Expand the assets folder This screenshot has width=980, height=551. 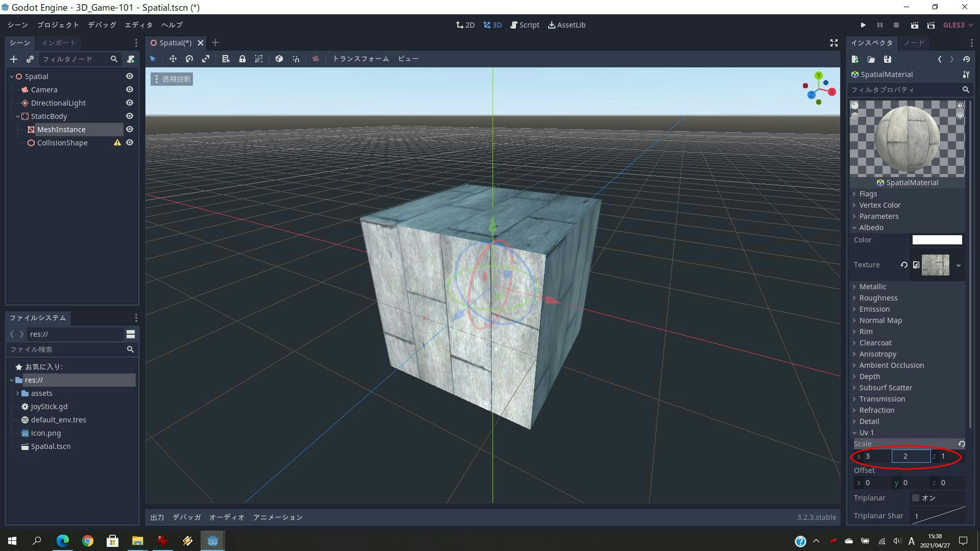click(17, 393)
